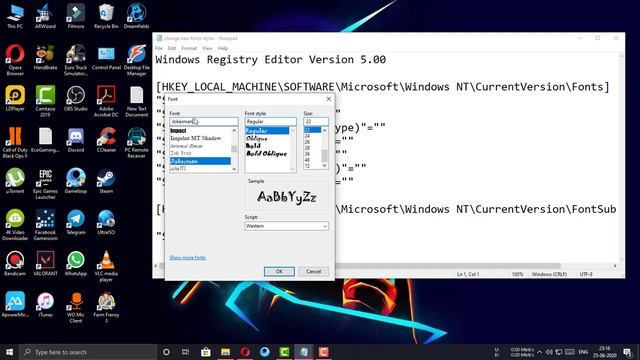Click Camtasia icon in taskbar
640x360 pixels.
pyautogui.click(x=284, y=352)
